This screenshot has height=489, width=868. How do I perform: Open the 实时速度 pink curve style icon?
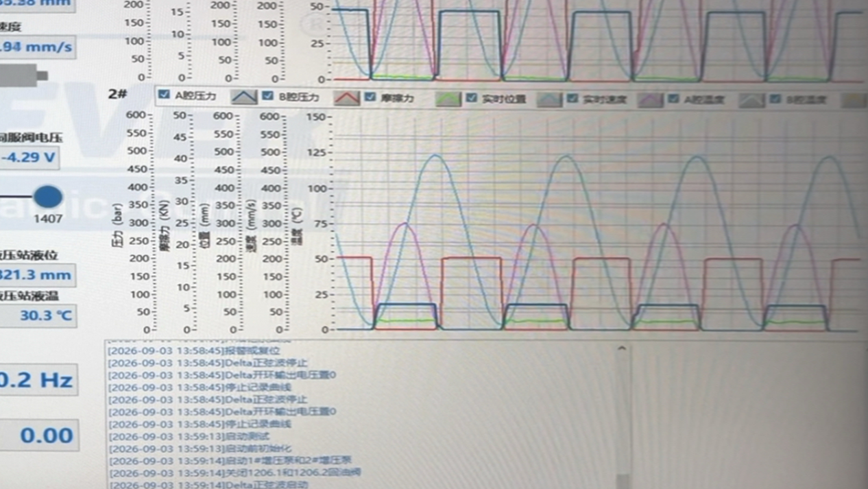pos(650,101)
